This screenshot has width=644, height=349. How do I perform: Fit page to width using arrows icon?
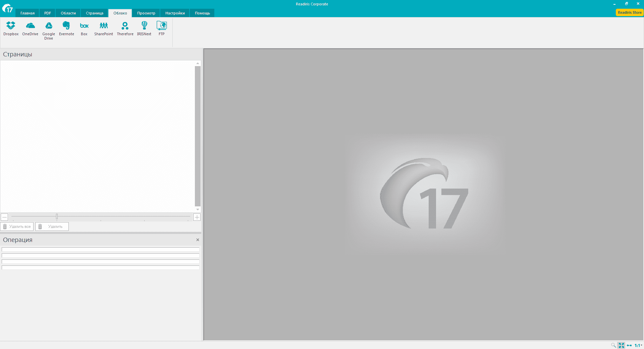pos(629,345)
